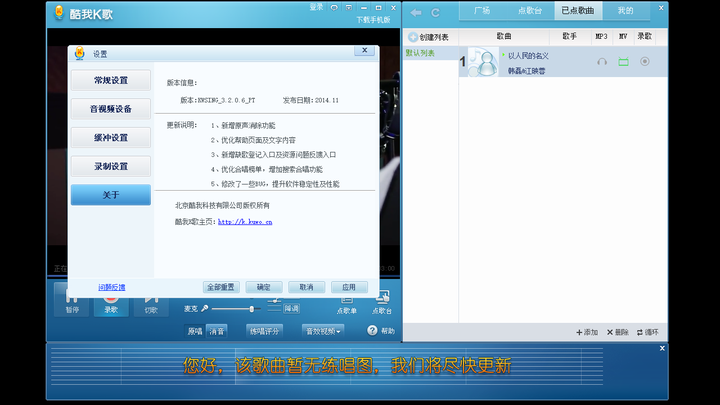Click the 降调 lower-key button

tap(292, 309)
